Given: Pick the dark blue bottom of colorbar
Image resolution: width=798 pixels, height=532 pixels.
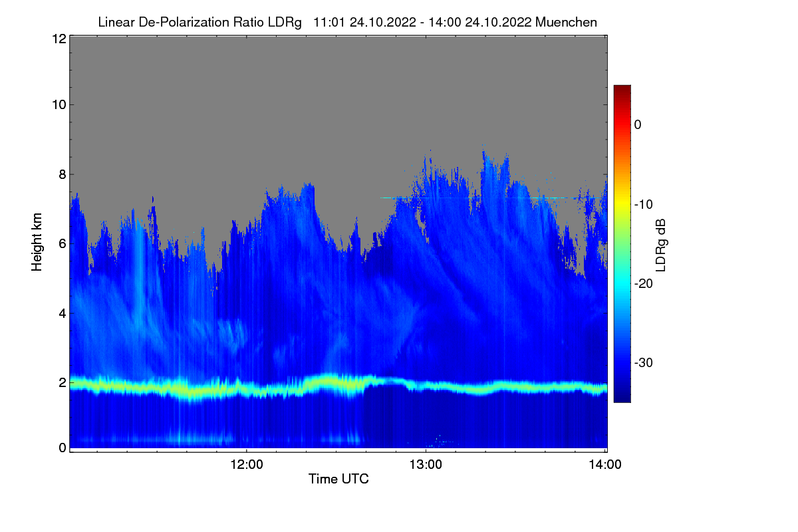Looking at the screenshot, I should click(x=622, y=396).
